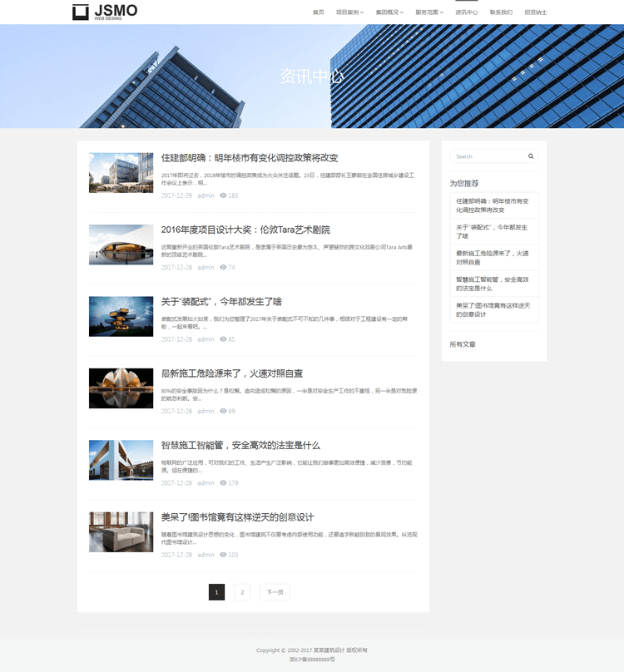Click 浙ICP备88888888号 footer text
Viewport: 624px width, 672px height.
(312, 660)
